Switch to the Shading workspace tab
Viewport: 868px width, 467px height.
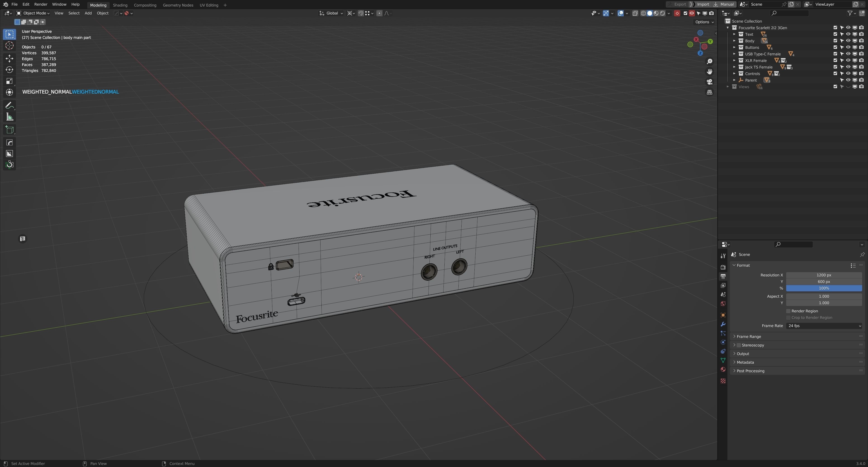pos(120,5)
